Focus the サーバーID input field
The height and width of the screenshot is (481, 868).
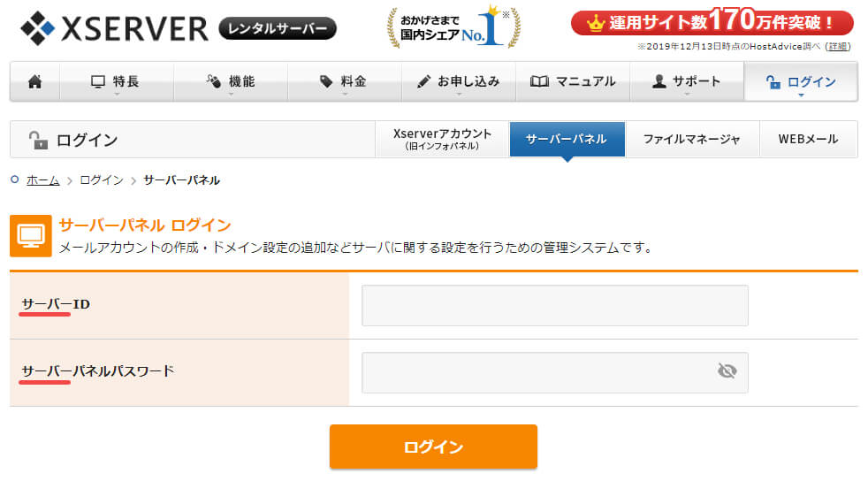(554, 305)
